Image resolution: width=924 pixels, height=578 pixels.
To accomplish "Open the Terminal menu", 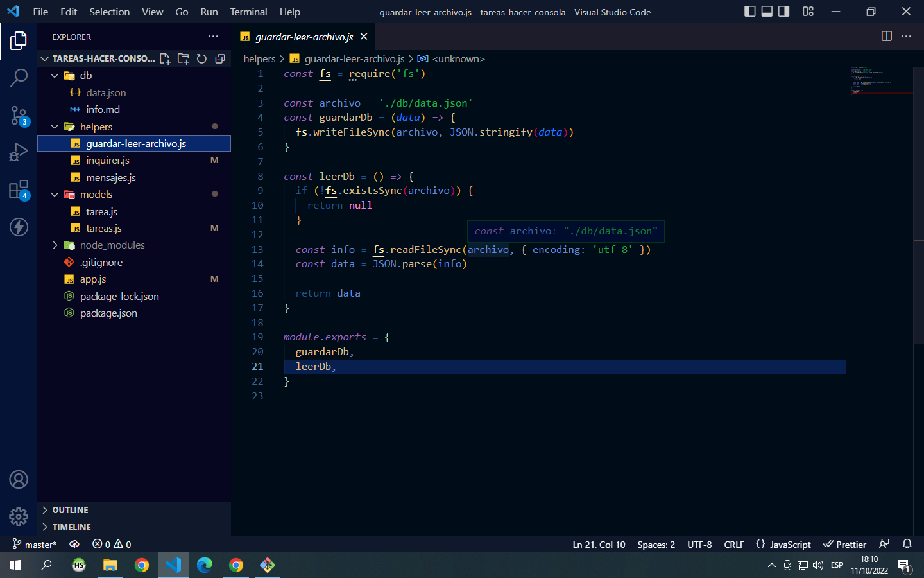I will (x=248, y=12).
